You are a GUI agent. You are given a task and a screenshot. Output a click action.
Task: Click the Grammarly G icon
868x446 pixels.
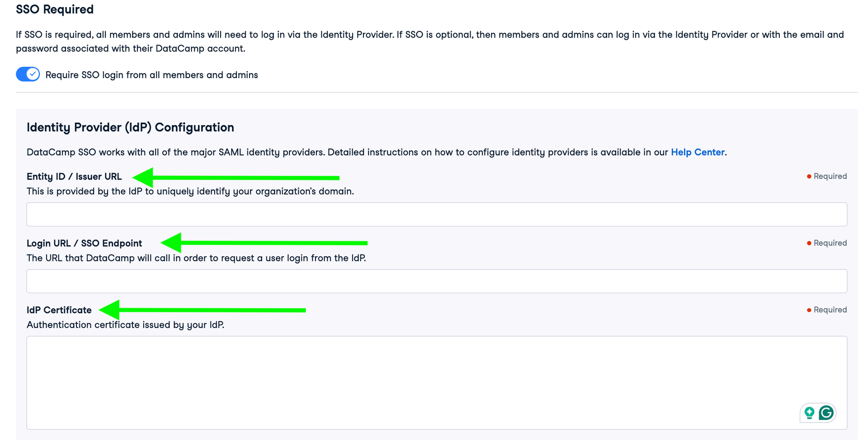pyautogui.click(x=826, y=413)
